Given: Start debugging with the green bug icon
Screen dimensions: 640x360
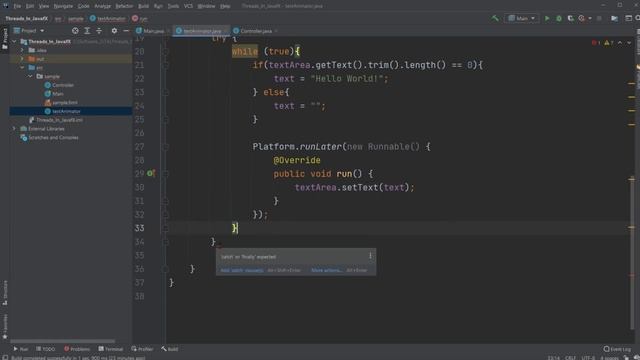Looking at the screenshot, I should point(559,18).
